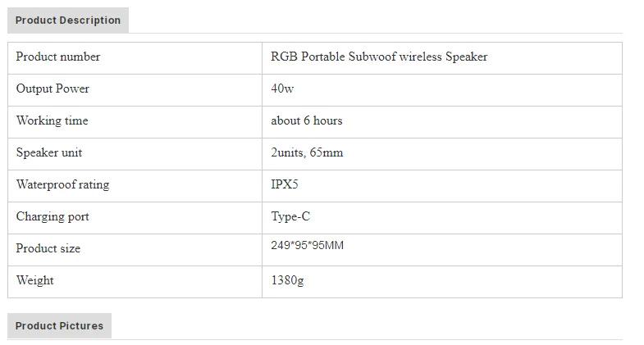Select the Waterproof rating label
The height and width of the screenshot is (345, 644).
(x=62, y=184)
